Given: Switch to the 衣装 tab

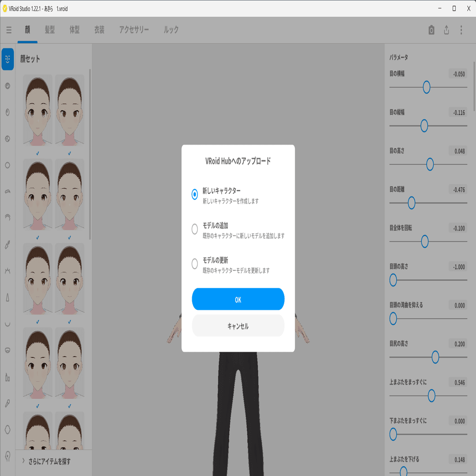Looking at the screenshot, I should point(99,30).
